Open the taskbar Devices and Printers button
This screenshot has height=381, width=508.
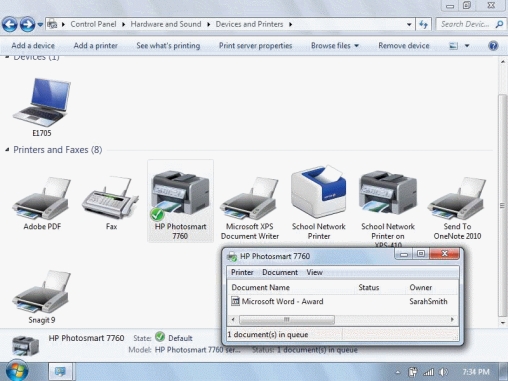tap(60, 371)
